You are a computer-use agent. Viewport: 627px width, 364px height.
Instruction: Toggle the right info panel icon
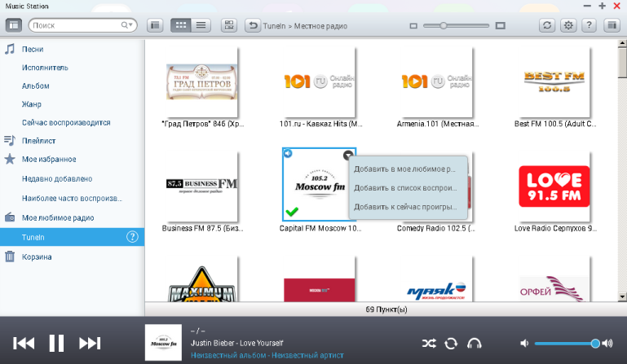[612, 25]
